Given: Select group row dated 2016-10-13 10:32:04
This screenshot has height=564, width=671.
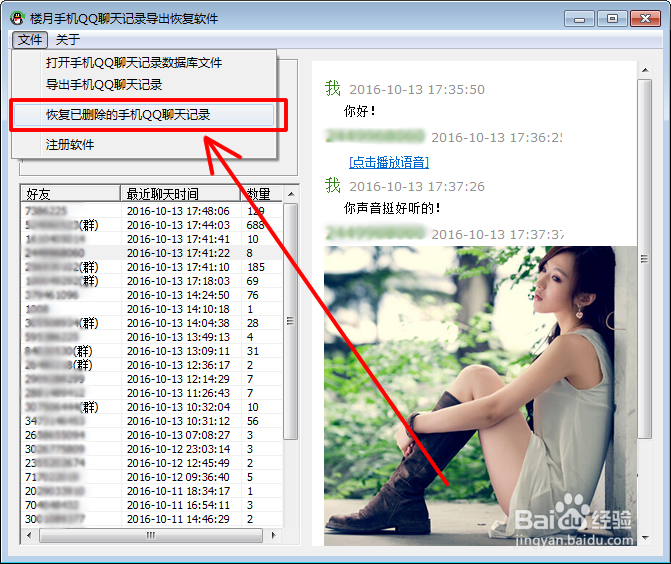Looking at the screenshot, I should tap(151, 407).
